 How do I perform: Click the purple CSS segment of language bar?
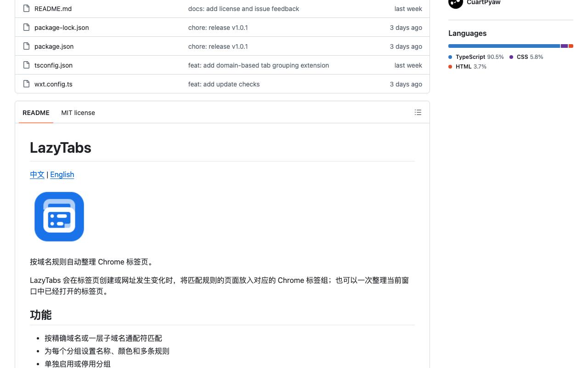click(x=564, y=46)
